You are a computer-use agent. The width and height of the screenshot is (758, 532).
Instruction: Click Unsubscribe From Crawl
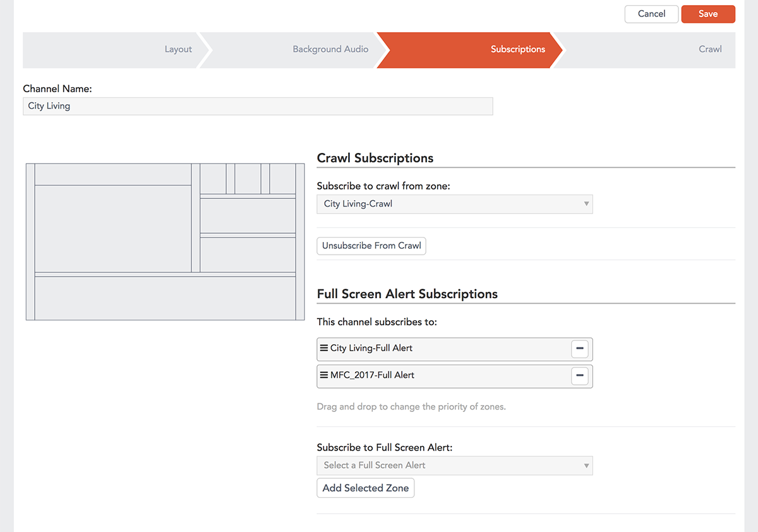pyautogui.click(x=371, y=246)
